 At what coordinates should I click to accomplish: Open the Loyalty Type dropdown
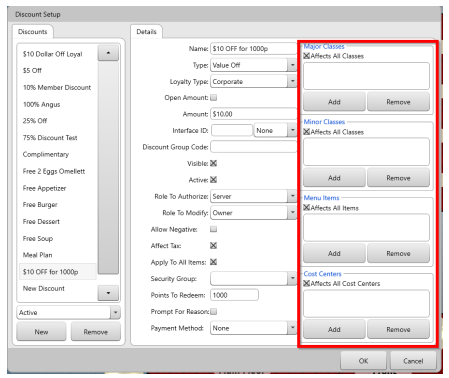pyautogui.click(x=253, y=82)
